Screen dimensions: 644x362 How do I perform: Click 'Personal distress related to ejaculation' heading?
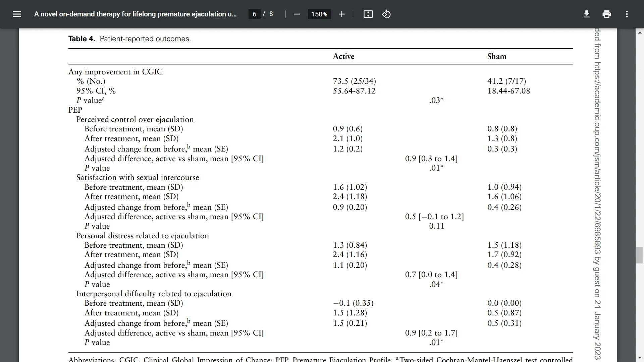[x=143, y=236]
